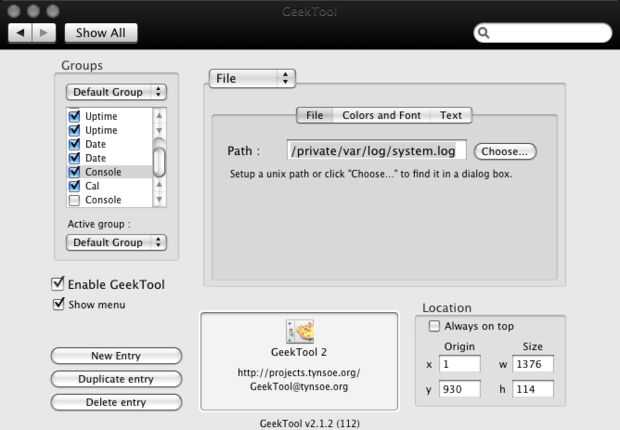The width and height of the screenshot is (620, 430).
Task: Focus the toolbar search field
Action: point(542,33)
